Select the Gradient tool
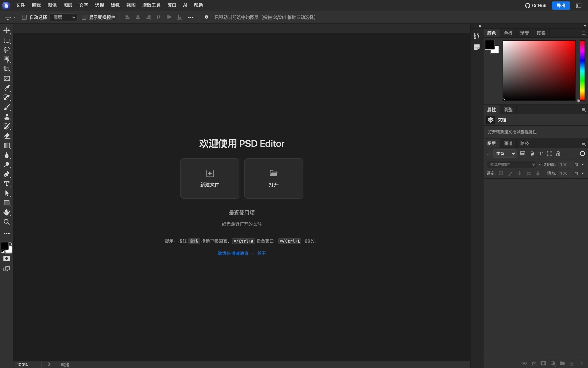This screenshot has height=368, width=588. pyautogui.click(x=7, y=145)
